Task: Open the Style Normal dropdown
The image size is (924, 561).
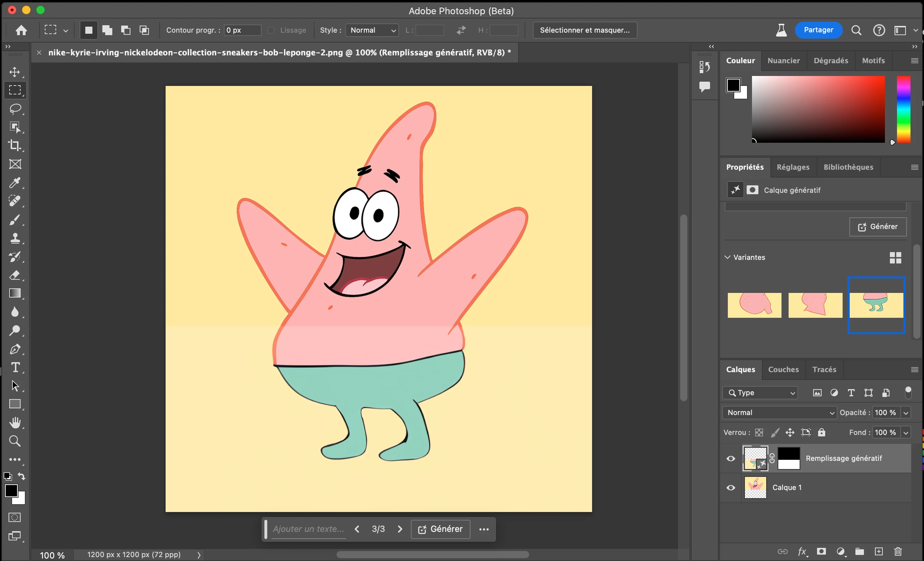Action: coord(372,30)
